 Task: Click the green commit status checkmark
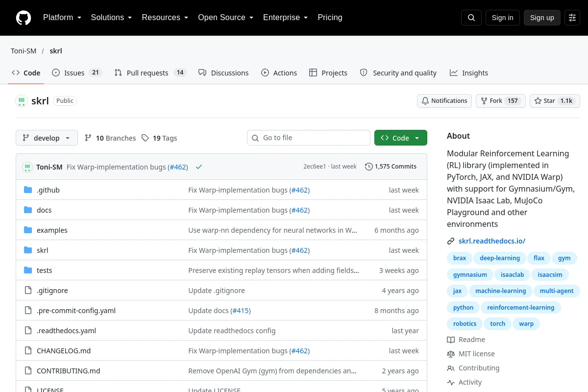(x=199, y=167)
